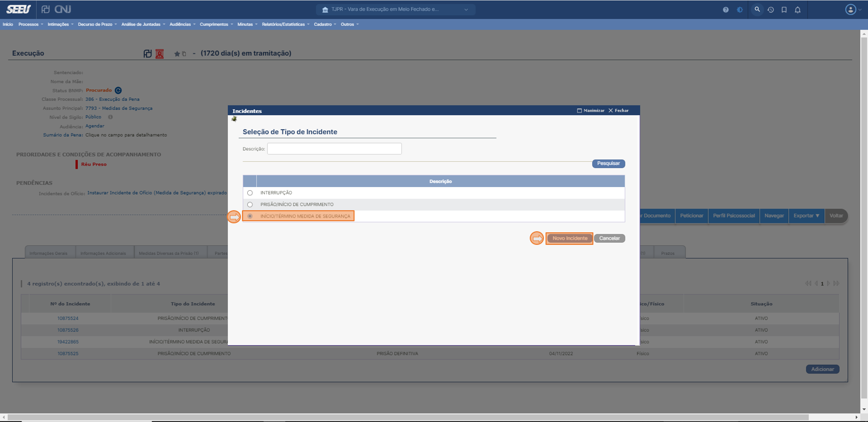
Task: Open the Relatórios/Estatísticas menu
Action: pyautogui.click(x=286, y=24)
